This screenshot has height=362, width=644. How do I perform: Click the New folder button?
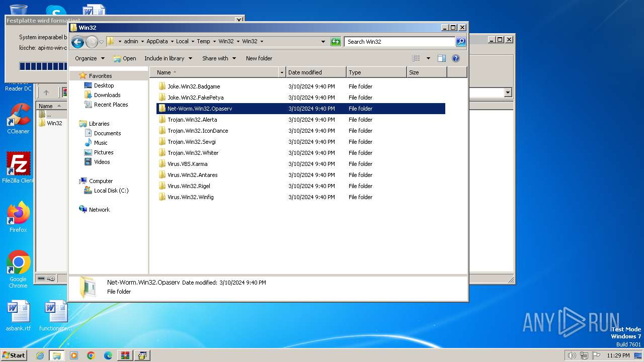pyautogui.click(x=259, y=58)
